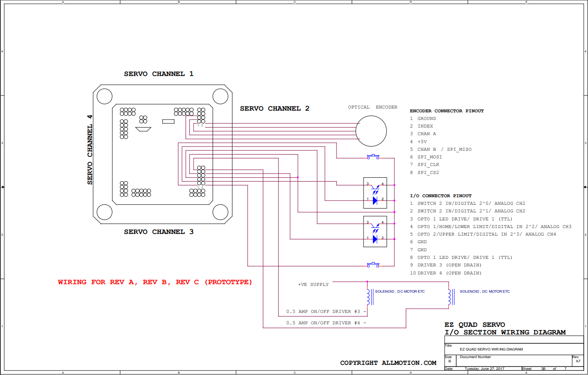Screen dimensions: 588x375
Task: Click the top-left mounting hole of the board
Action: click(105, 96)
